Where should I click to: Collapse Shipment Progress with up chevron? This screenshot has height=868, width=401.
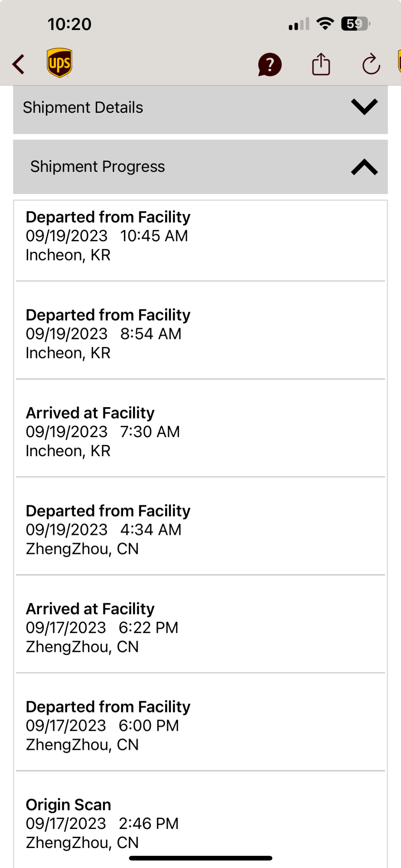364,167
